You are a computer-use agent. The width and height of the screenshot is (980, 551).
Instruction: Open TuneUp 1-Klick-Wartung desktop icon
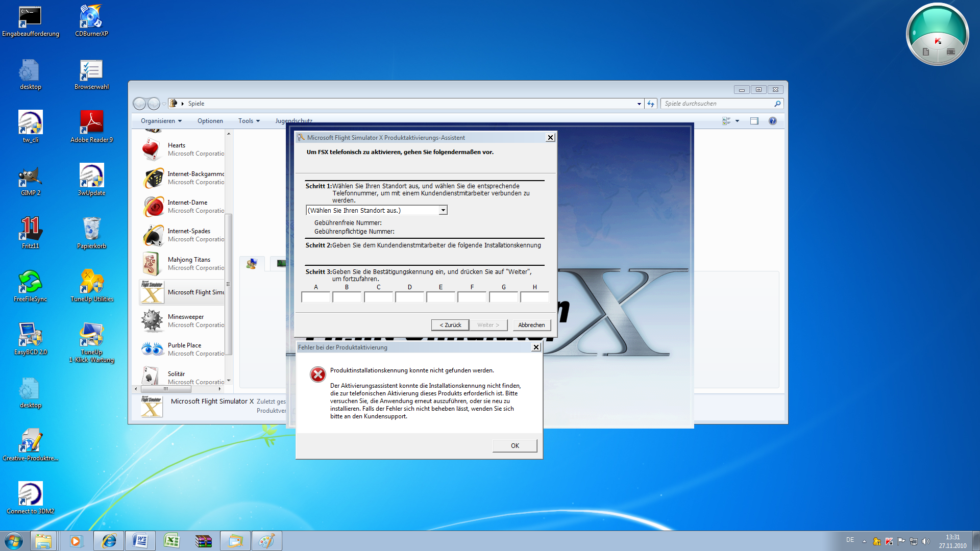pos(91,343)
